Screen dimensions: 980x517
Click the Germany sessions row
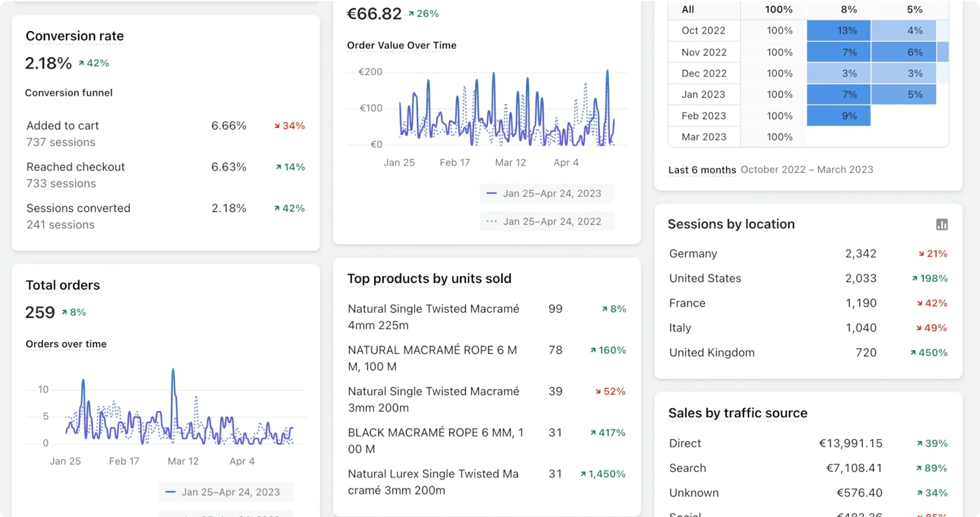(x=808, y=254)
